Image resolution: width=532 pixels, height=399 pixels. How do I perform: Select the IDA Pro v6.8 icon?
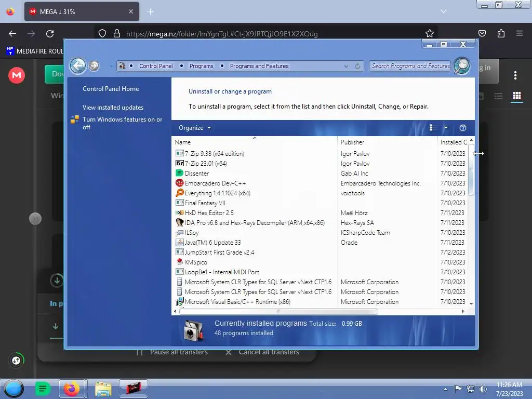[x=179, y=222]
